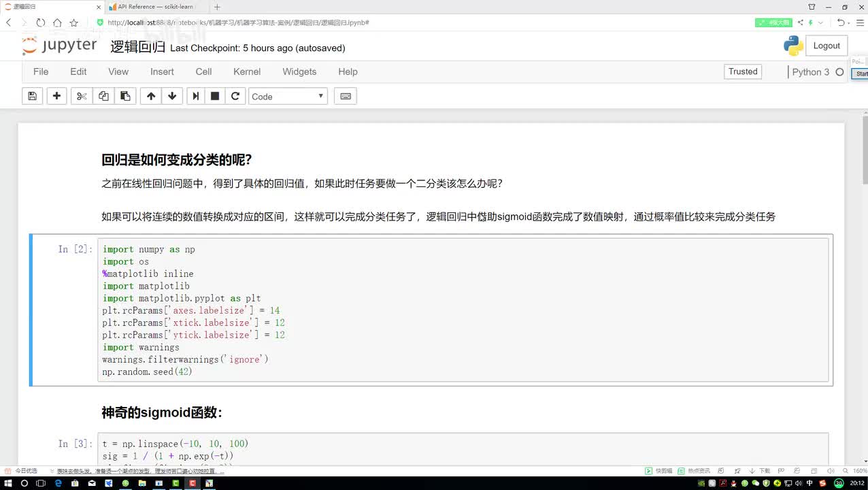Image resolution: width=868 pixels, height=490 pixels.
Task: Move the selected cell down
Action: [172, 96]
